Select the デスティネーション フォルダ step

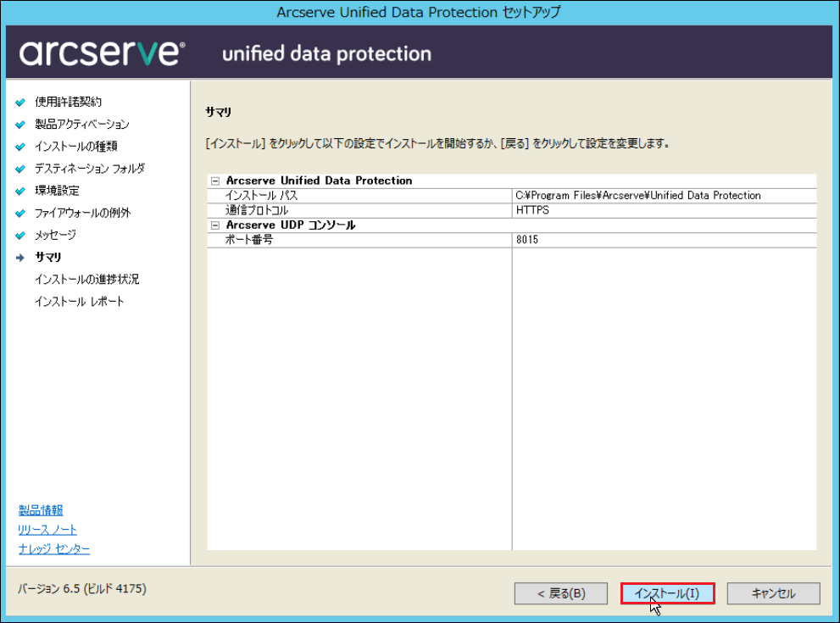(90, 168)
